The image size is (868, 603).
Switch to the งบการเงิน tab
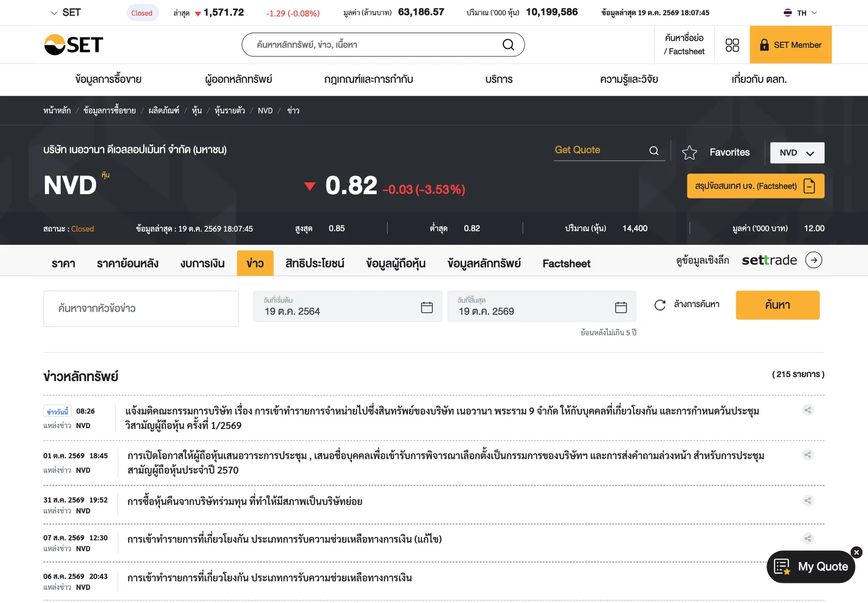pos(202,263)
